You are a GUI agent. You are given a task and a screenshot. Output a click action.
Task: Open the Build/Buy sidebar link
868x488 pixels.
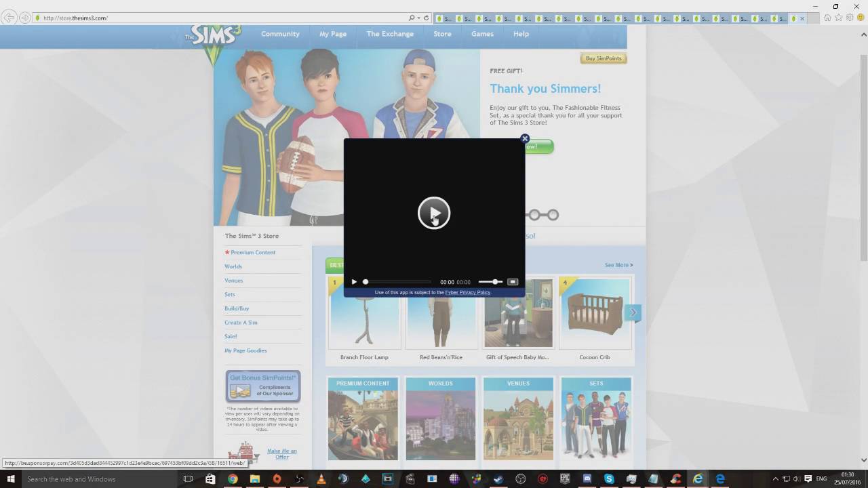(237, 308)
